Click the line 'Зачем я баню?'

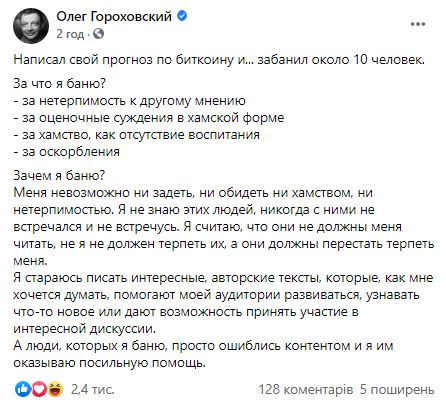[x=59, y=175]
